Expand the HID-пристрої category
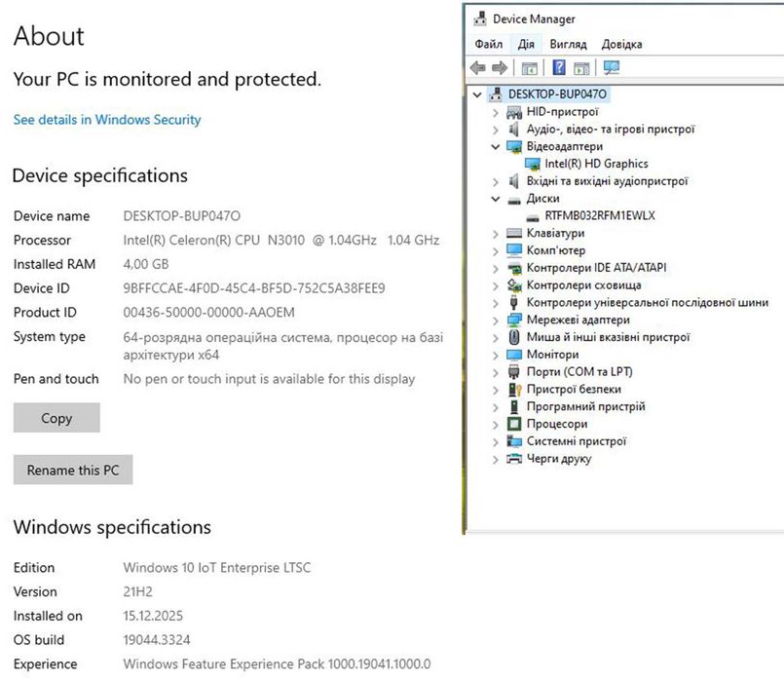 (496, 112)
